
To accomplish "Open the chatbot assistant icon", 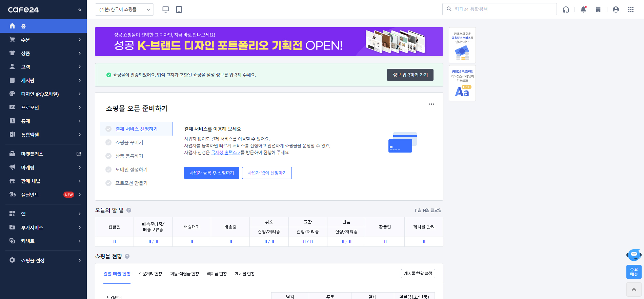I will tap(634, 255).
